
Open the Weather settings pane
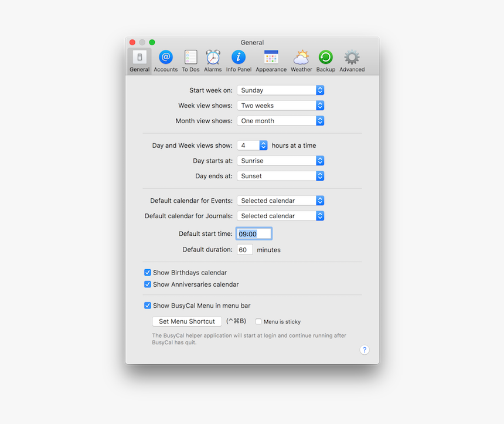click(x=301, y=59)
